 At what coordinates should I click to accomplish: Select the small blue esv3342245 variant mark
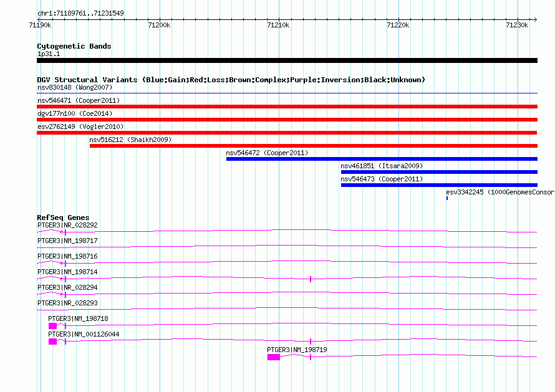click(x=447, y=198)
